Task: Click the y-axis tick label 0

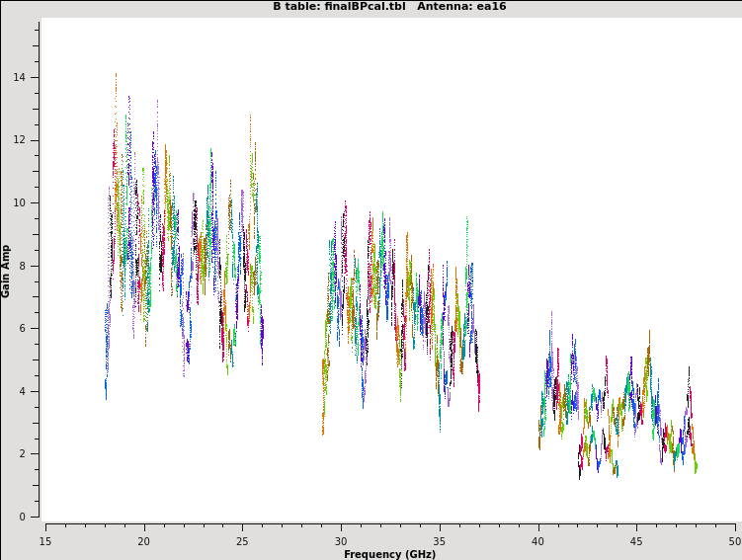Action: [23, 517]
